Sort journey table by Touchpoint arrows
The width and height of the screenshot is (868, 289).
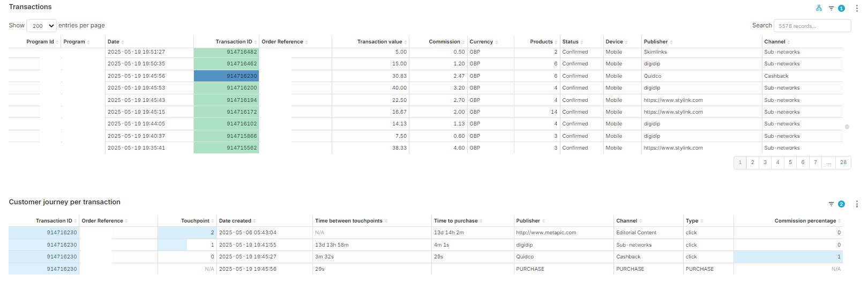(213, 221)
